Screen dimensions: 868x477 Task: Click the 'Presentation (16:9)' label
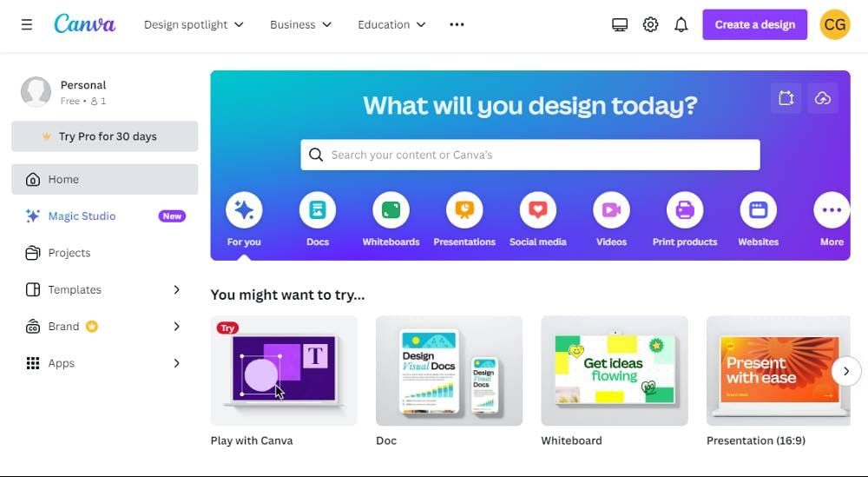(756, 441)
